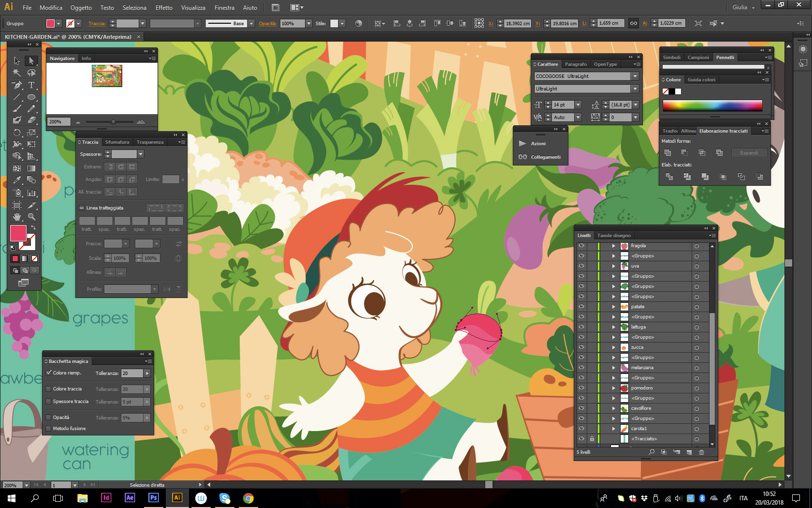Enable the Metodo fusione checkbox
This screenshot has height=508, width=812.
(x=48, y=429)
